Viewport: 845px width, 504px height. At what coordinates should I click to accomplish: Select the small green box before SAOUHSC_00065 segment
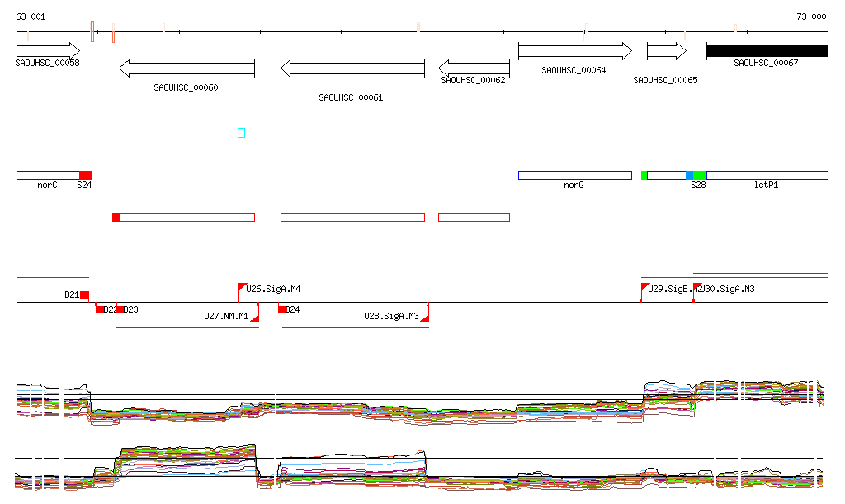click(644, 175)
